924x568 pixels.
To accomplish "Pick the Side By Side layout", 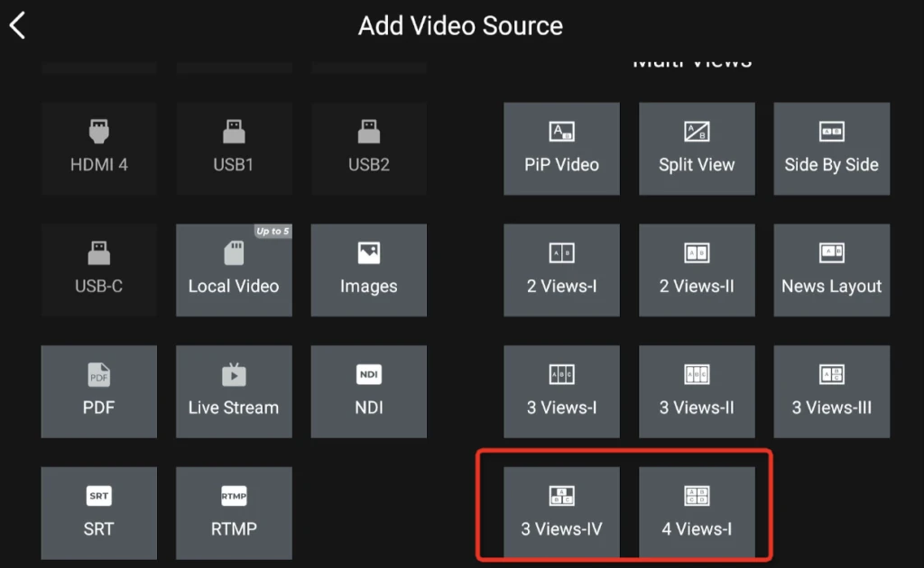I will coord(831,149).
